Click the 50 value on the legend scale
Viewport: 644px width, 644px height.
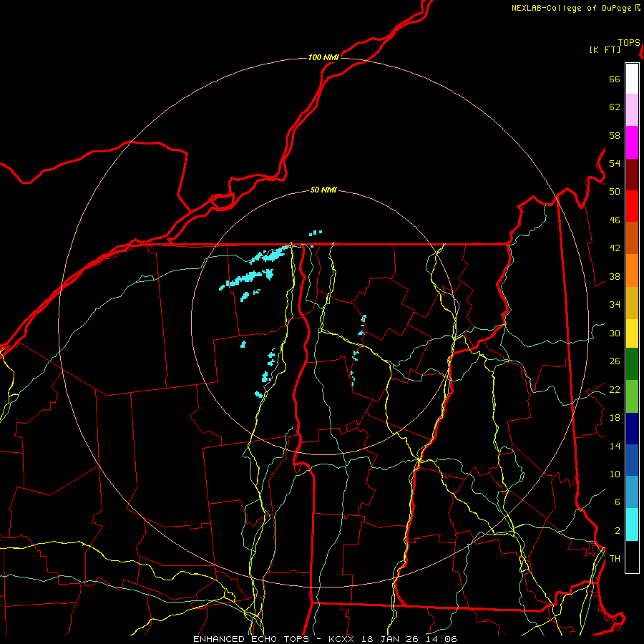615,192
